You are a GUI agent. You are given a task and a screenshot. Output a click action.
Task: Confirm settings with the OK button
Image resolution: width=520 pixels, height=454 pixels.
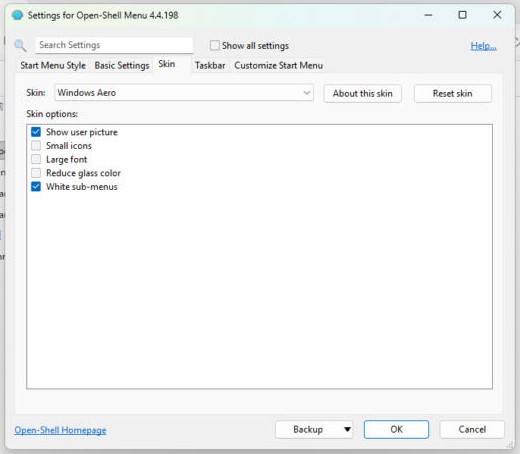[396, 429]
